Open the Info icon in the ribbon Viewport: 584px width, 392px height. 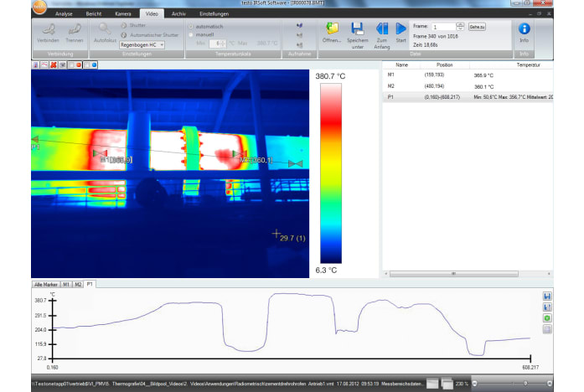[x=525, y=29]
